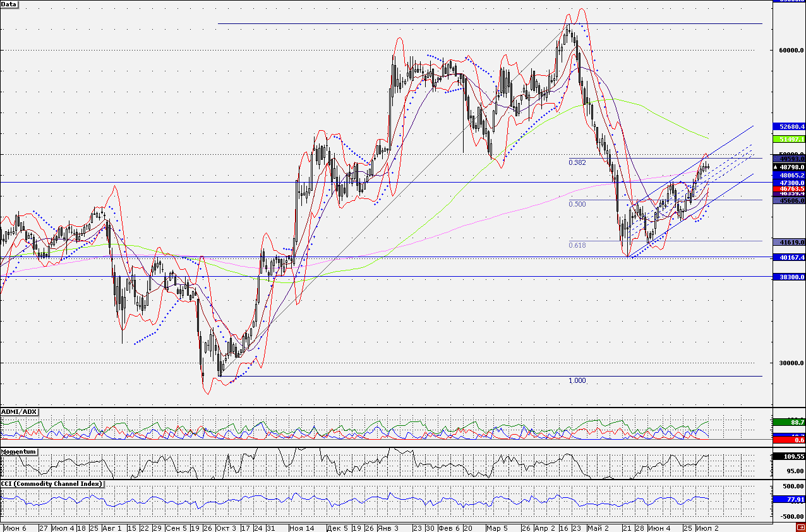
Task: Select the 1.000 Fibonacci level label
Action: pos(577,381)
